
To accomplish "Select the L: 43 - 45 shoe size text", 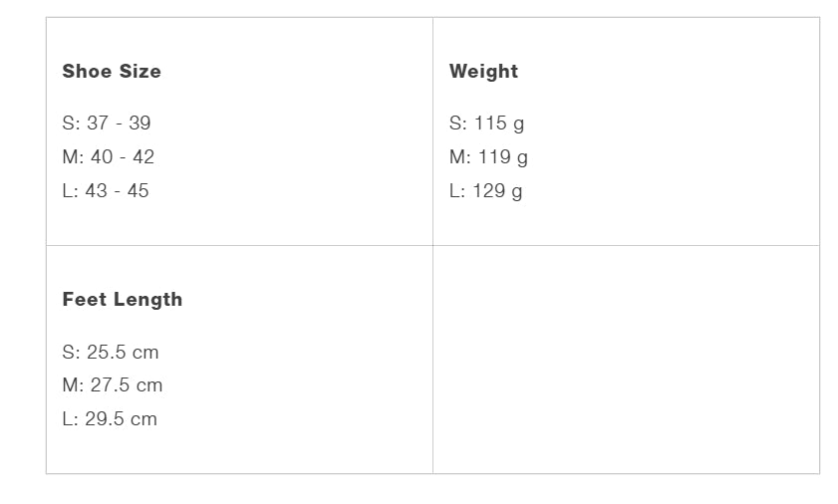I will (x=105, y=191).
